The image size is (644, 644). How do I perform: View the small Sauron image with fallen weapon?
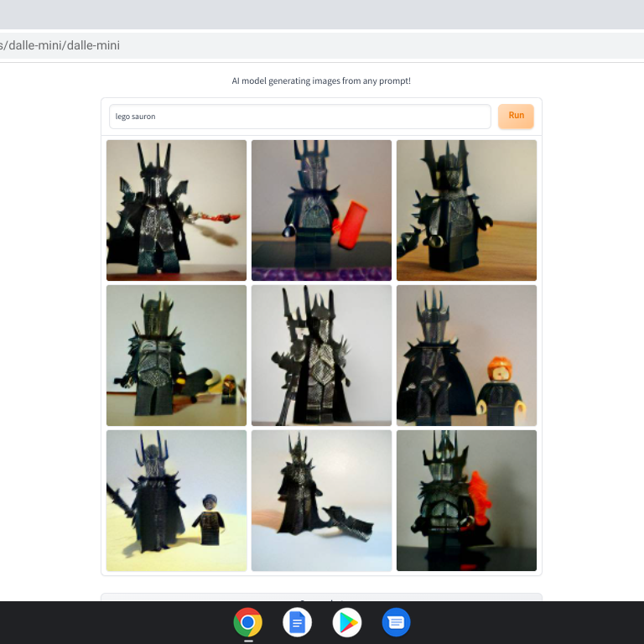click(x=322, y=501)
